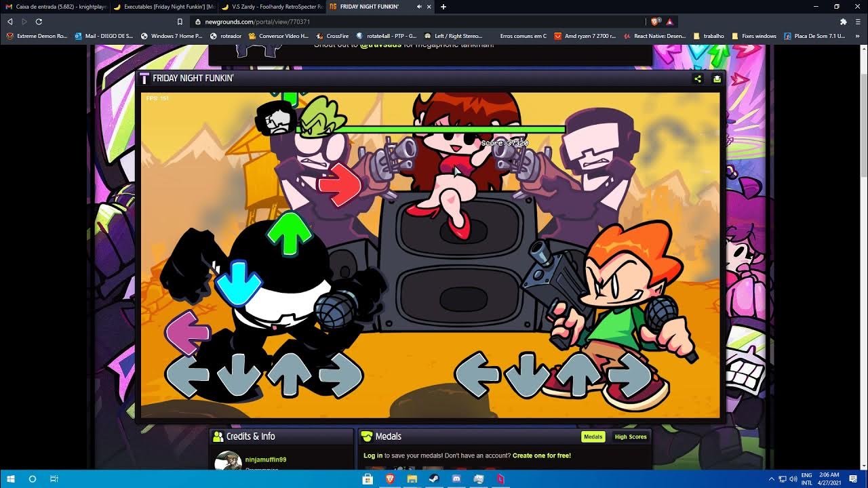
Task: Open the notification center icon
Action: click(x=853, y=479)
